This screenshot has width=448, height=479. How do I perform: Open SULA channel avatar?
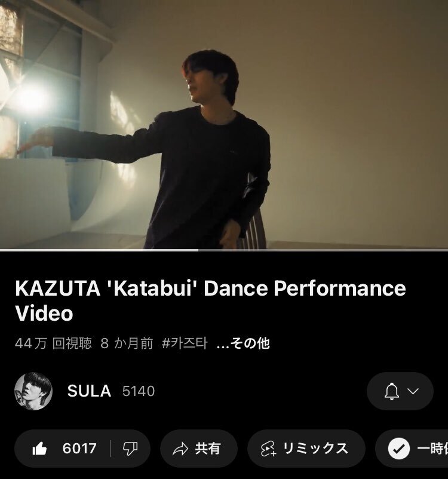click(33, 391)
